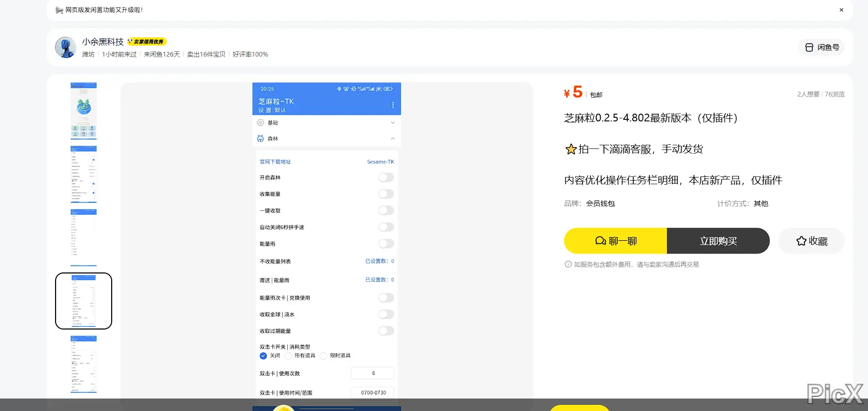Open the Sesame-TK download link
868x411 pixels.
click(x=380, y=162)
